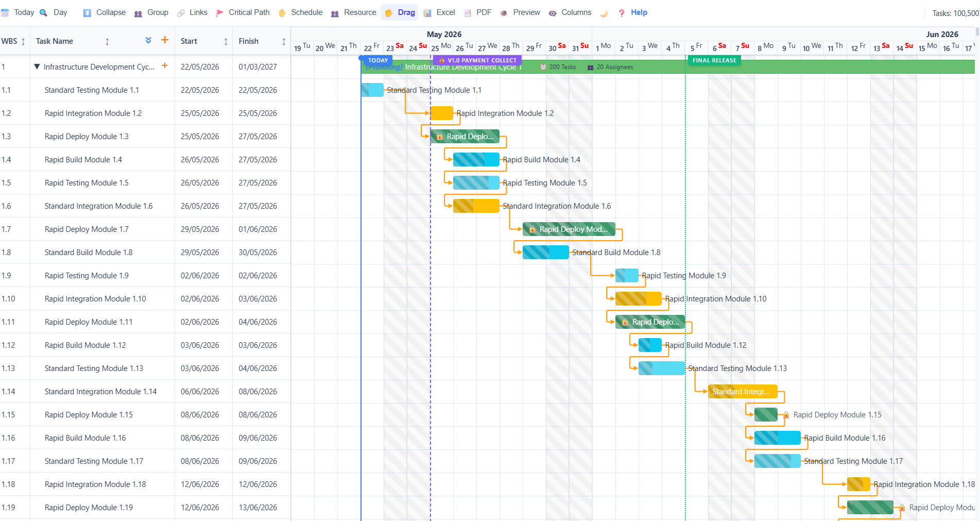Toggle Critical Path highlighting

(x=243, y=12)
